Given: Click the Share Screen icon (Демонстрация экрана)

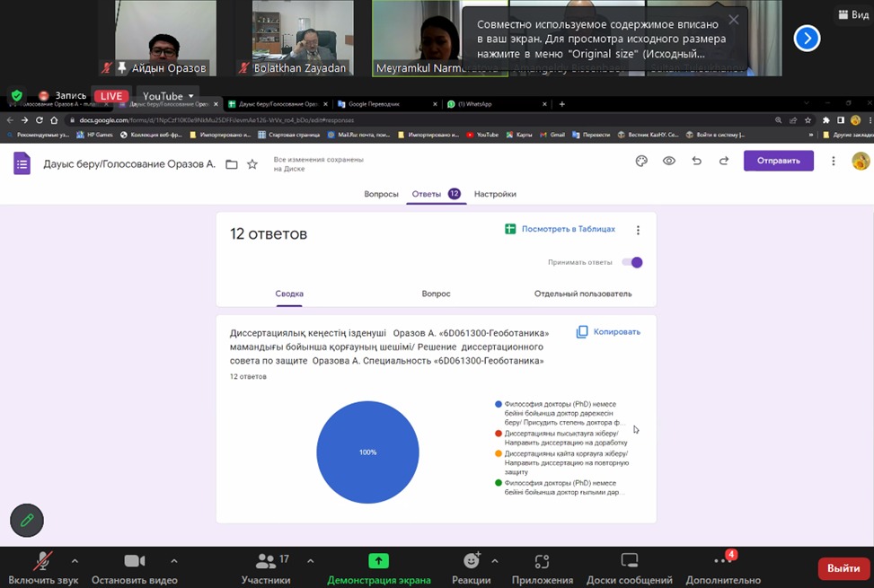Looking at the screenshot, I should click(x=378, y=562).
